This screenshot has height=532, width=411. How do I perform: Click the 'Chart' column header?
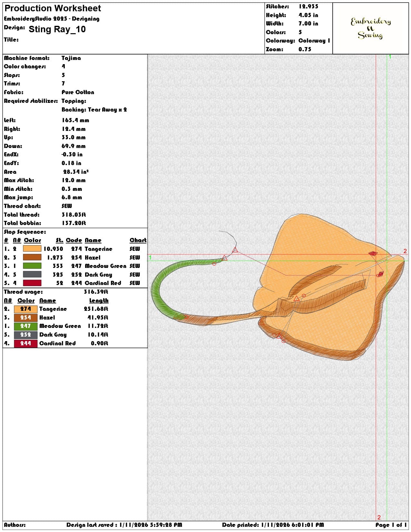tap(138, 240)
